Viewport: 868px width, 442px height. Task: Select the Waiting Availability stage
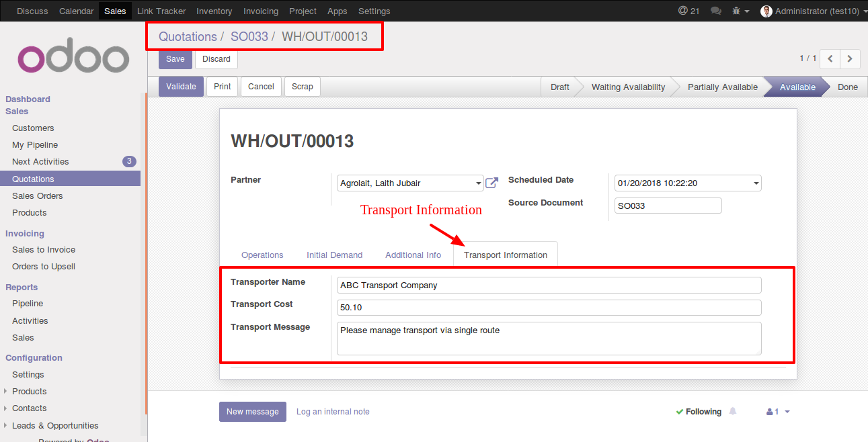(x=629, y=87)
